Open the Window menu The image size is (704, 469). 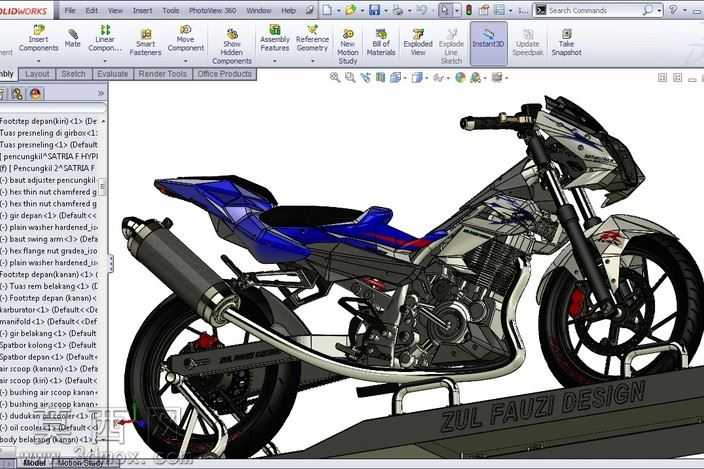tap(259, 10)
